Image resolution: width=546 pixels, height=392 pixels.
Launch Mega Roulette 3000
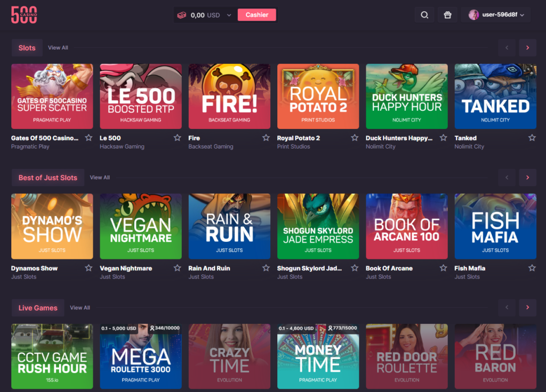(x=140, y=356)
